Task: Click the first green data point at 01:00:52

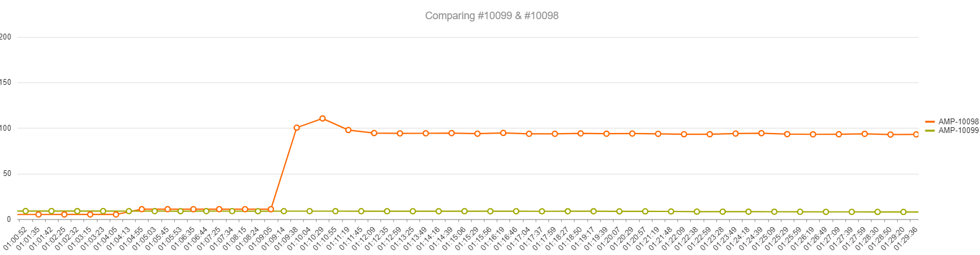Action: point(26,211)
